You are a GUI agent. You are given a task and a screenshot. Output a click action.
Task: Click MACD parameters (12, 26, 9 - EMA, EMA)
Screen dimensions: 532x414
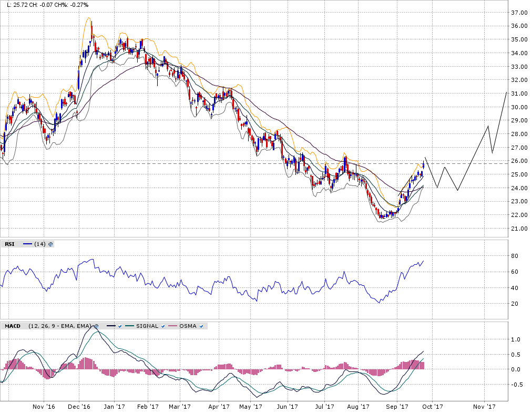click(60, 326)
